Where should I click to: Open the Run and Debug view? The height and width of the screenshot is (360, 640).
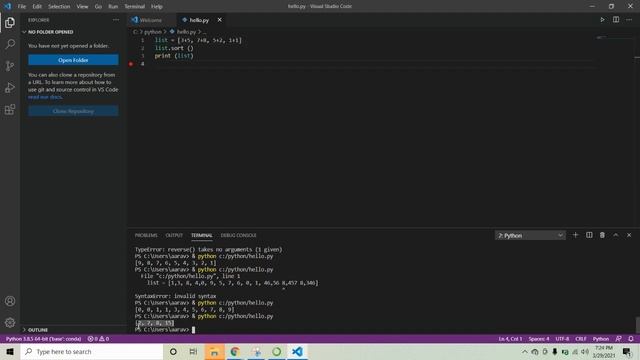tap(10, 87)
